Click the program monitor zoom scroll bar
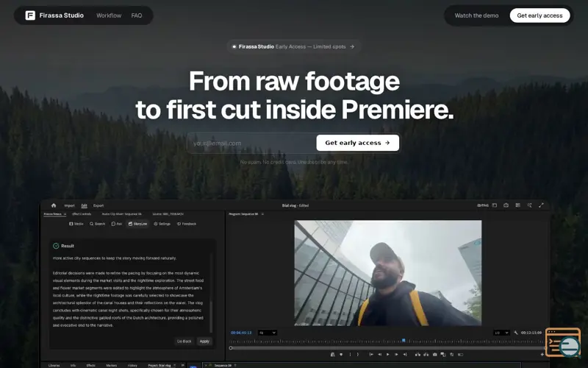Image resolution: width=588 pixels, height=368 pixels. pyautogui.click(x=388, y=348)
